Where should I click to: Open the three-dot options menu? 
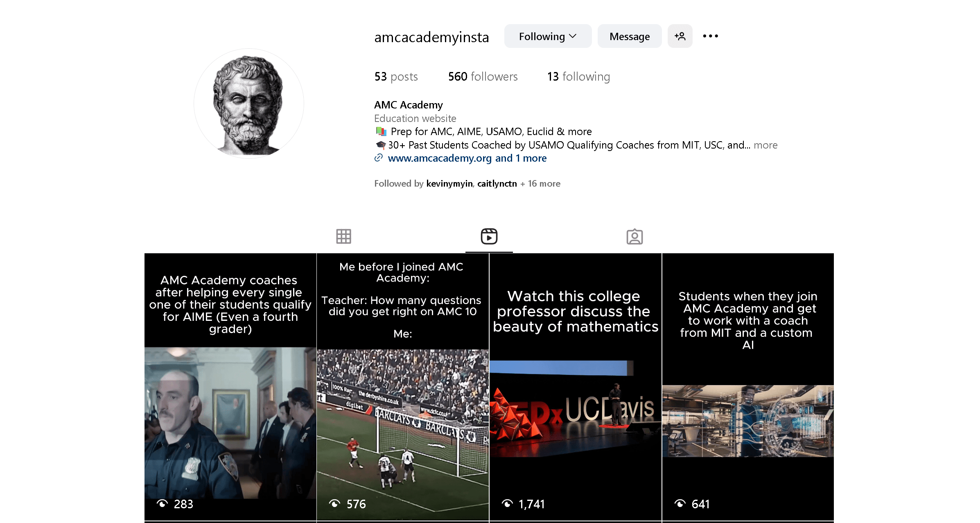coord(710,36)
